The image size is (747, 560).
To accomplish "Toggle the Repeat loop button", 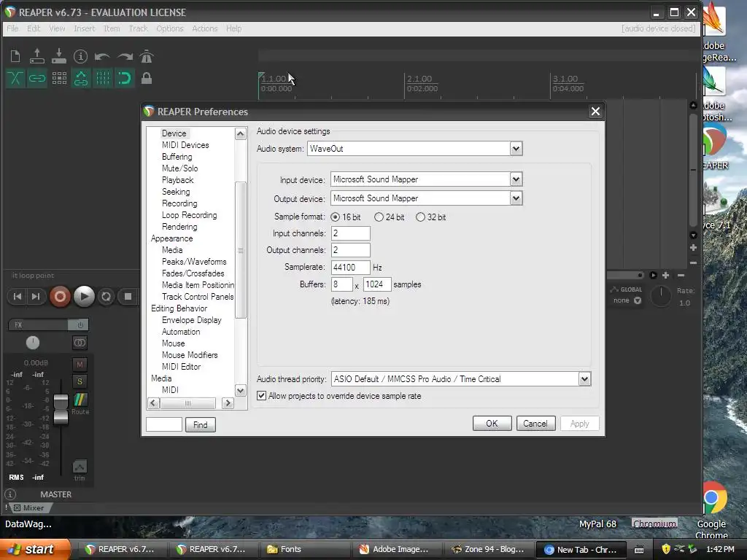I will 107,297.
